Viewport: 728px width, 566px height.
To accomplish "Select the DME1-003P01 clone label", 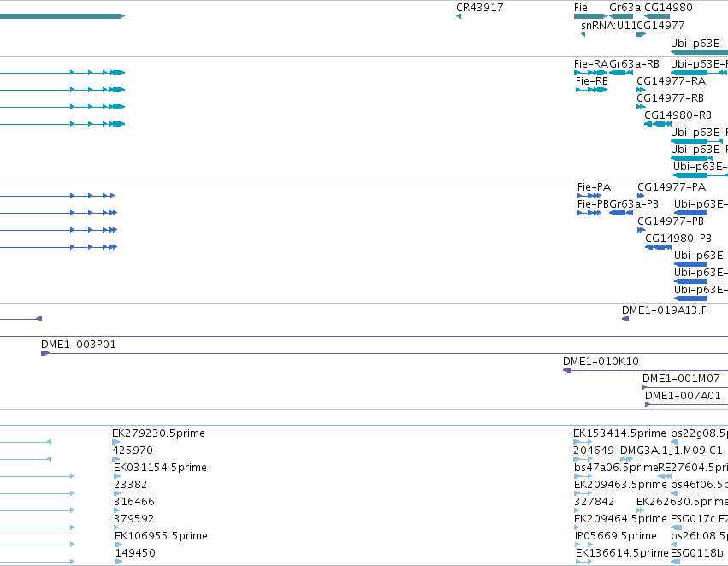I will pyautogui.click(x=79, y=345).
